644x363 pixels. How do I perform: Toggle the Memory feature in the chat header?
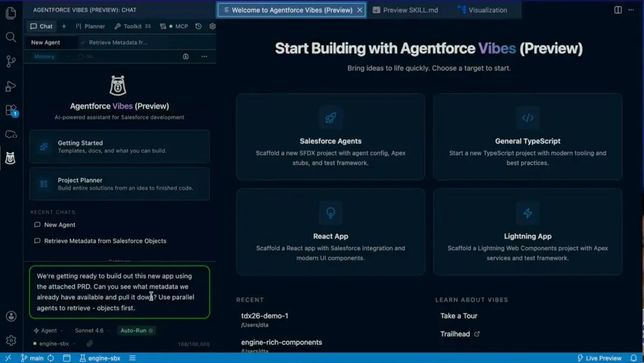(x=44, y=56)
